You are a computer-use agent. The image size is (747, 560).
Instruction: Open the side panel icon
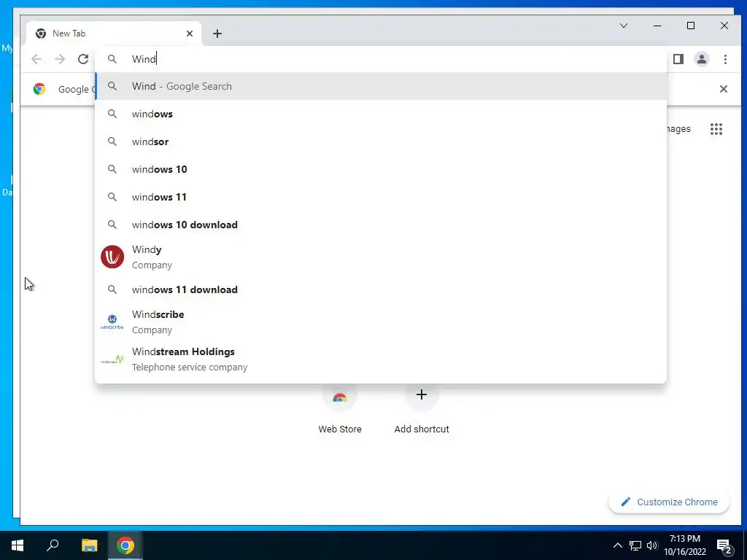pyautogui.click(x=678, y=59)
